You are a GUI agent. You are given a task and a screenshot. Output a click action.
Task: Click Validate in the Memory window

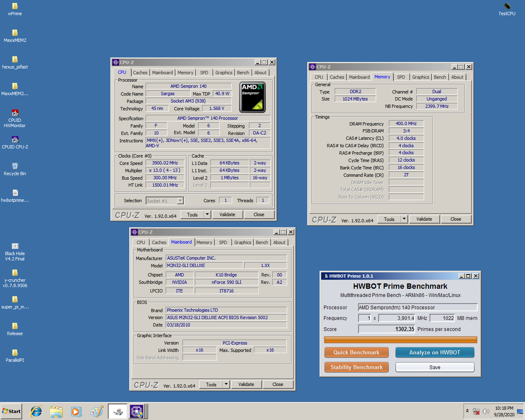coord(424,219)
